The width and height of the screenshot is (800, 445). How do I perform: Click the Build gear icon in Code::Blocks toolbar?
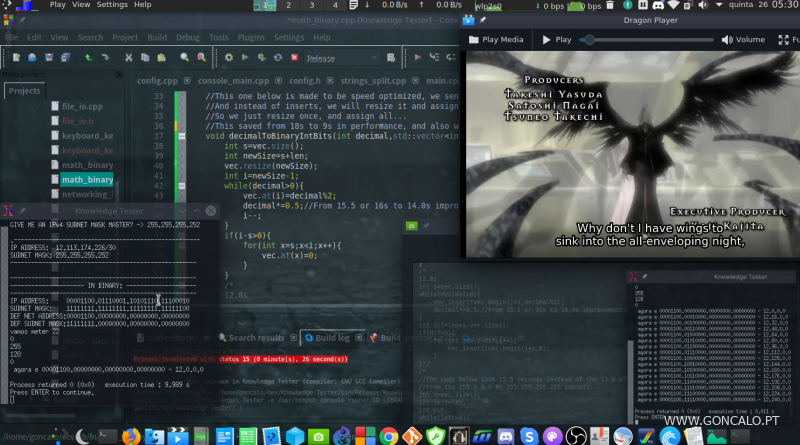coord(229,58)
